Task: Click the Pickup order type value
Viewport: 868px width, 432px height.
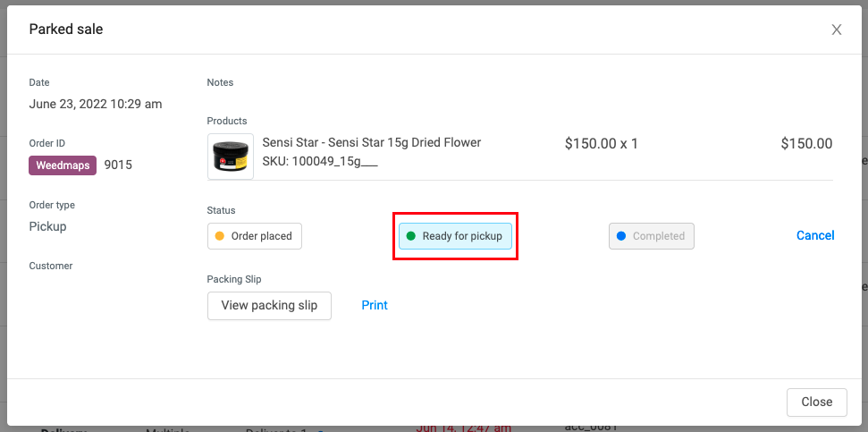Action: (x=48, y=226)
